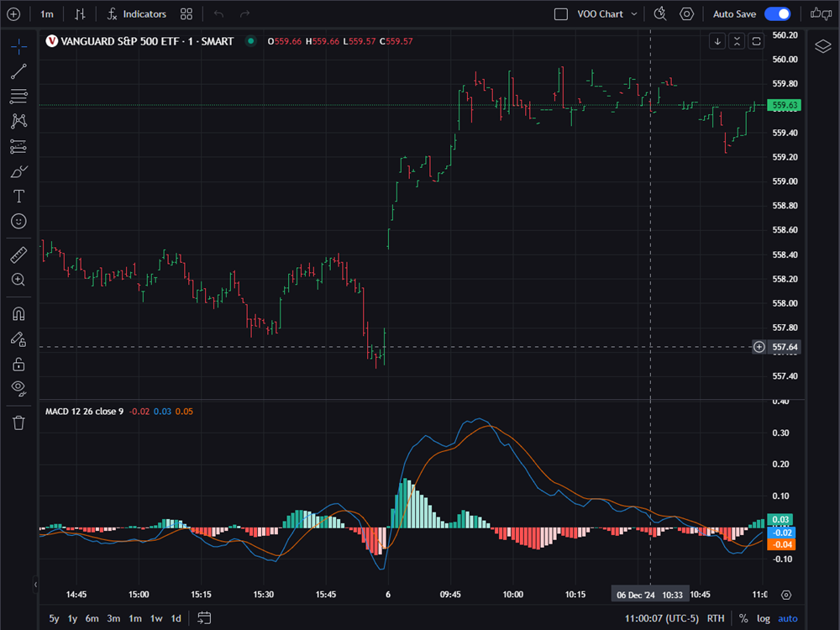The height and width of the screenshot is (630, 840).
Task: Add a symbol with the plus icon
Action: point(13,14)
